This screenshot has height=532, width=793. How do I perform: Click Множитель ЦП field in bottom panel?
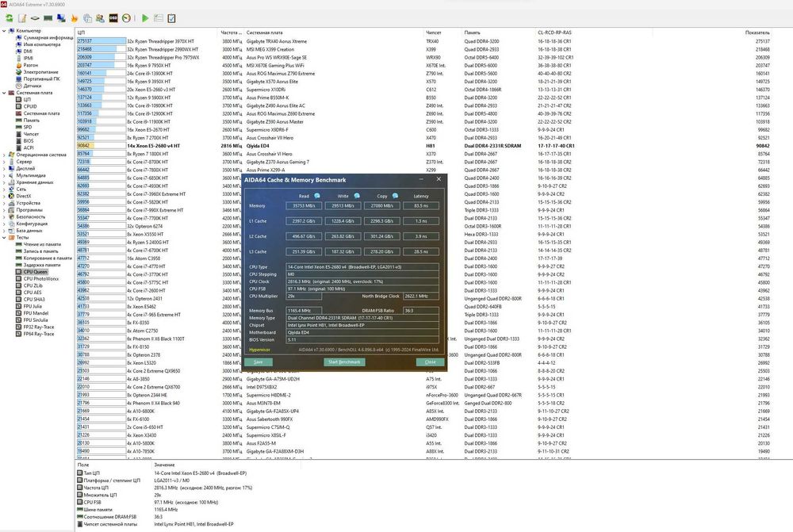(100, 495)
